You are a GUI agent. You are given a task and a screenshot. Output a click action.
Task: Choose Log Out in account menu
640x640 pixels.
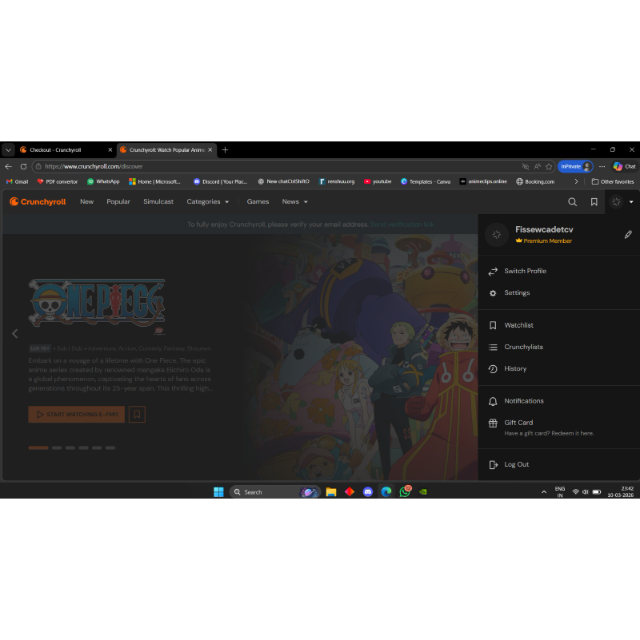pos(516,464)
